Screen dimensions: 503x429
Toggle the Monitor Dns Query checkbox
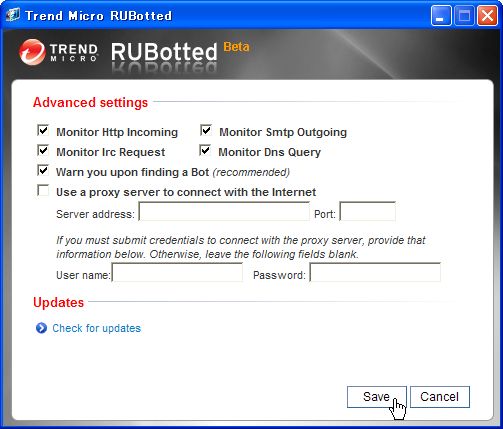click(x=205, y=151)
